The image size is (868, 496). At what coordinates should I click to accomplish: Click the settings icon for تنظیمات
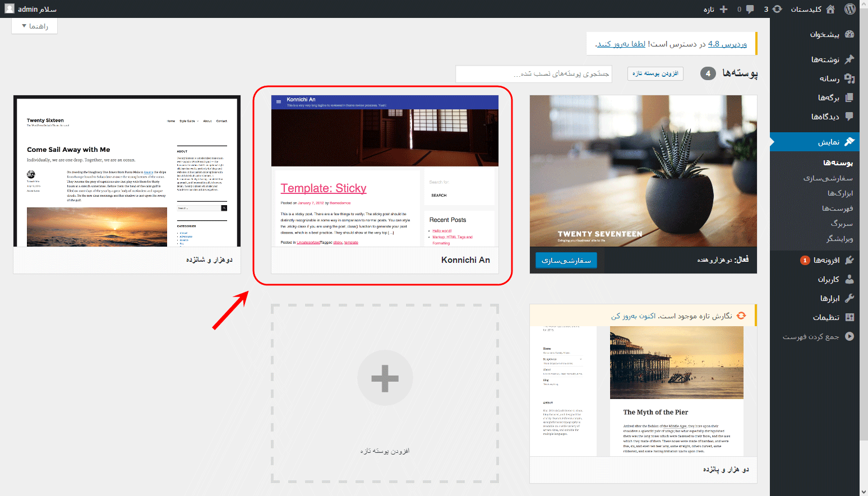849,317
